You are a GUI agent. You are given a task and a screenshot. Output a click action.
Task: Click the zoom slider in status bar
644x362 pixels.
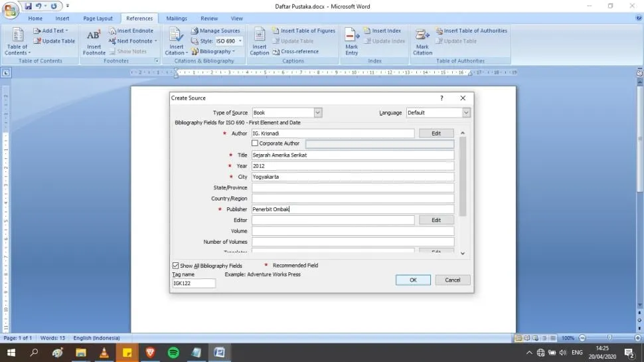tap(608, 338)
